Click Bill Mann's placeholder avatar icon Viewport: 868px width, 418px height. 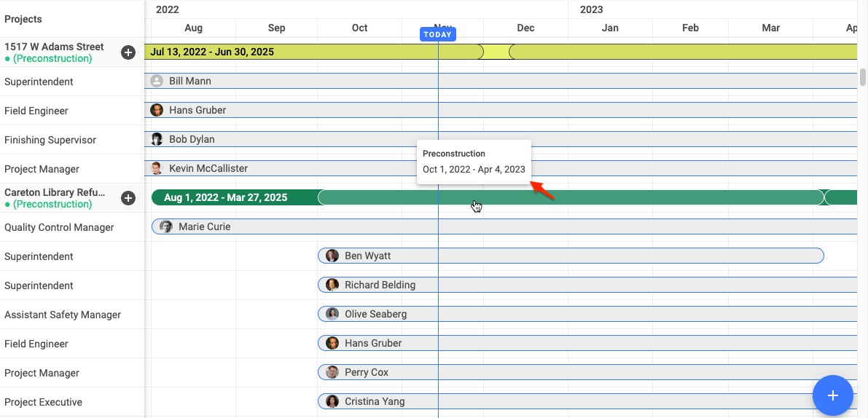coord(157,82)
